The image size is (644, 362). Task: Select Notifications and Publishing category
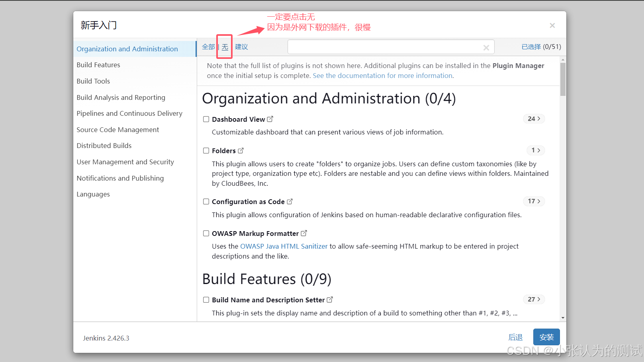click(120, 178)
